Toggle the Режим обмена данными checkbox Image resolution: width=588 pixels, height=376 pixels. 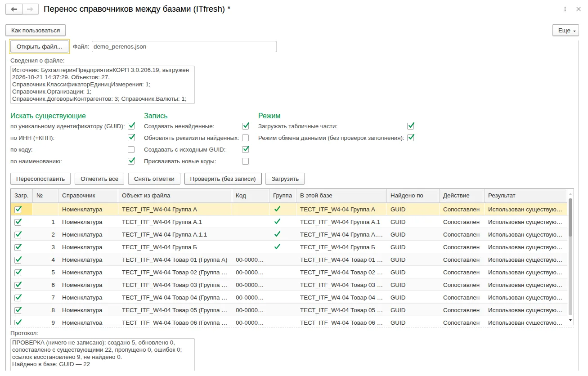click(411, 138)
